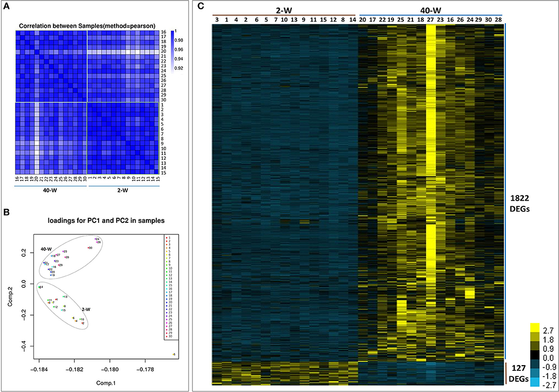Select sample column 3 header in heatmap
This screenshot has height=392, width=559.
coord(217,20)
